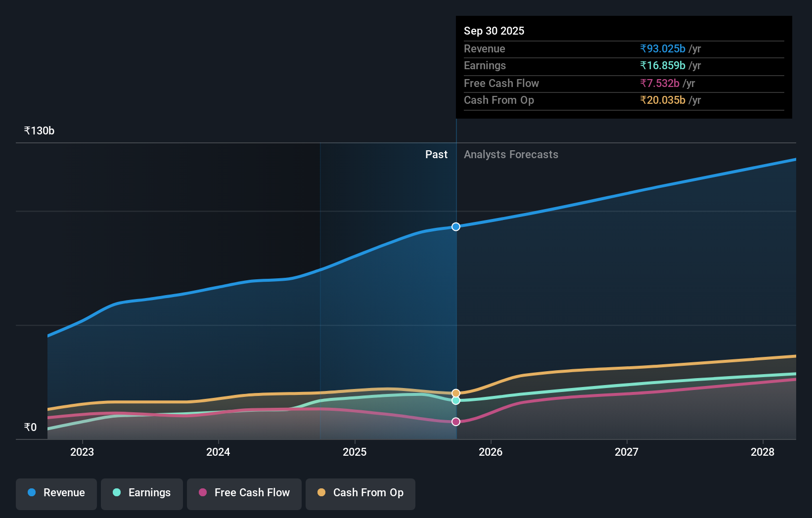Click the yellow Cash From Op legend dot
This screenshot has height=518, width=812.
[x=321, y=493]
